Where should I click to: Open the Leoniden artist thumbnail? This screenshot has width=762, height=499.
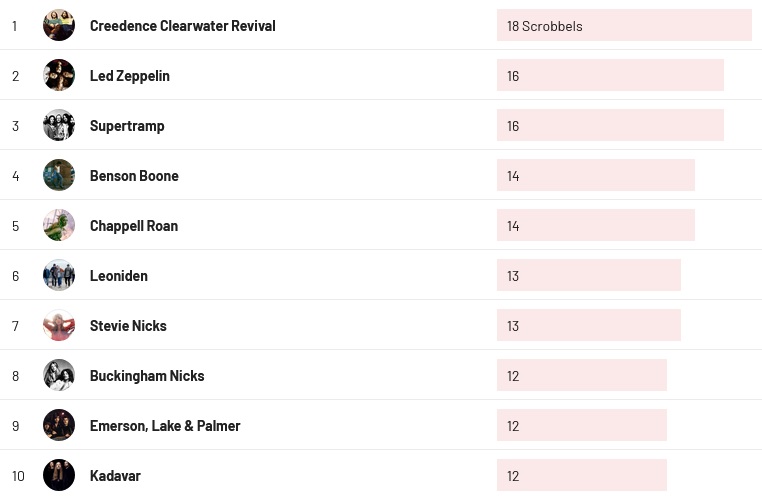[59, 275]
